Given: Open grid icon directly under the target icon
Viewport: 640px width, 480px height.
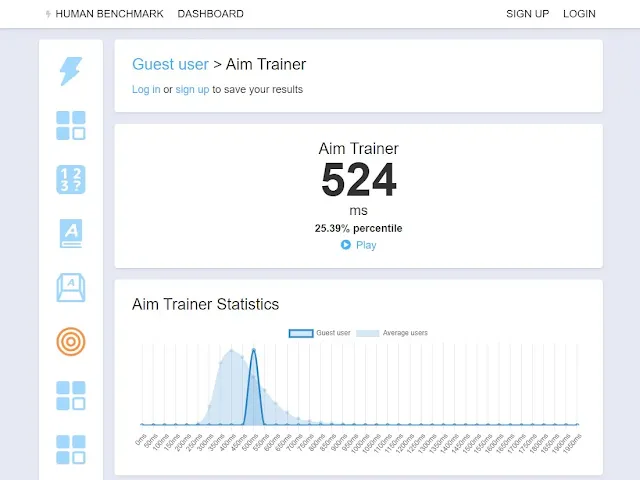Looking at the screenshot, I should (x=71, y=396).
